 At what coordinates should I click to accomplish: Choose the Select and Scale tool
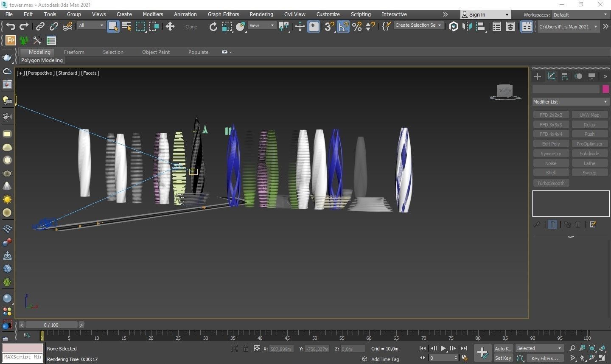(227, 27)
